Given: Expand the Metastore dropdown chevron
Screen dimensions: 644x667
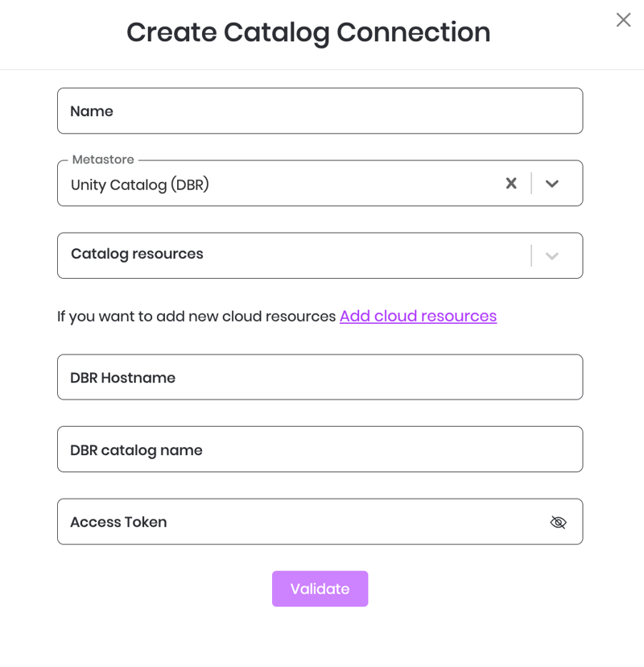Looking at the screenshot, I should pos(552,184).
